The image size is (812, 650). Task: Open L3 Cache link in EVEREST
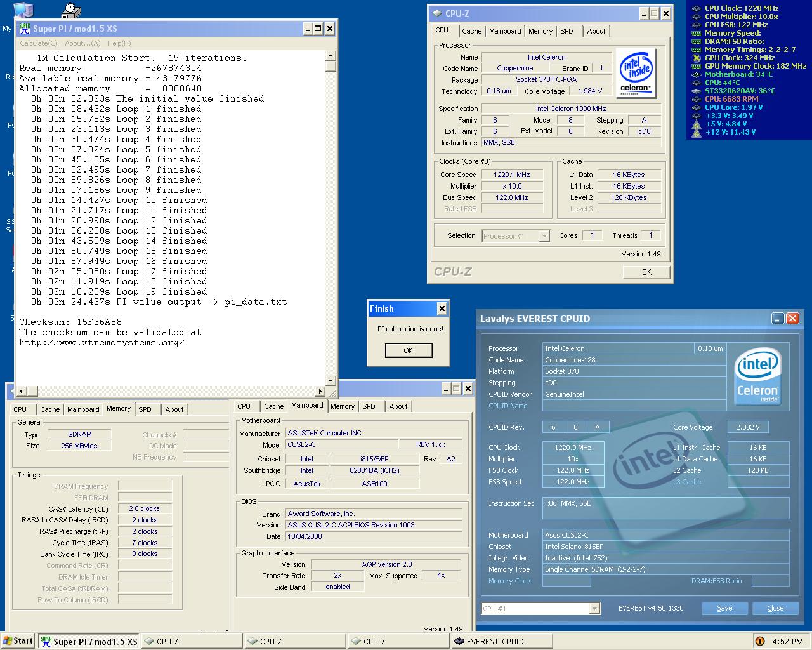coord(687,482)
